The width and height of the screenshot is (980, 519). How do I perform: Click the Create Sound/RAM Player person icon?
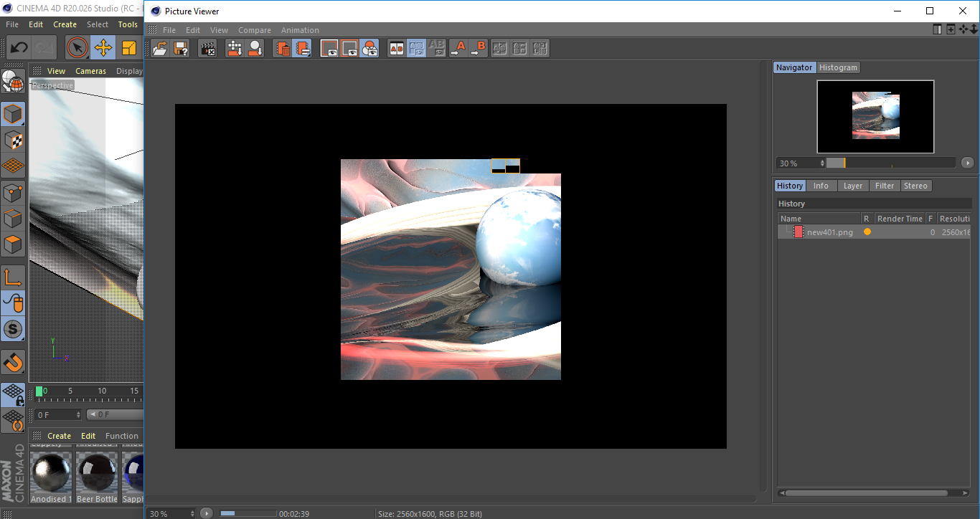tap(255, 48)
